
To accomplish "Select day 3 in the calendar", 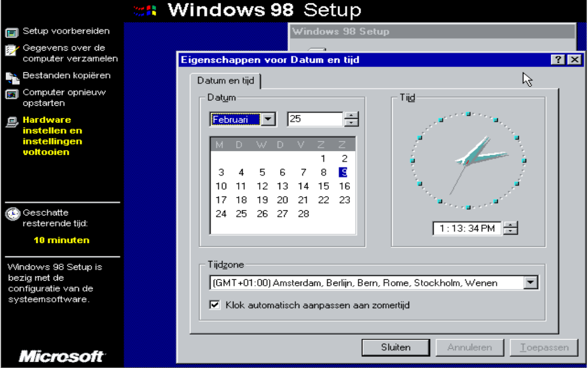I will pos(221,172).
